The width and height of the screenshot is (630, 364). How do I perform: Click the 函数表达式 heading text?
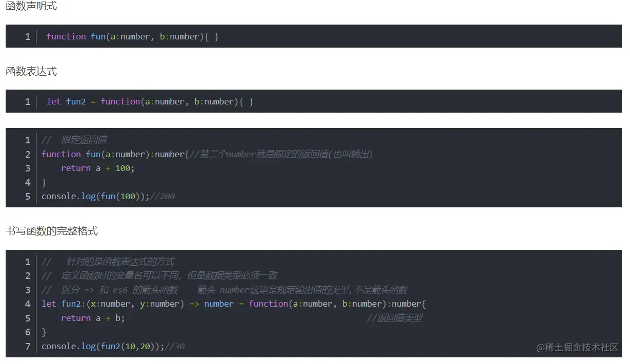click(31, 72)
